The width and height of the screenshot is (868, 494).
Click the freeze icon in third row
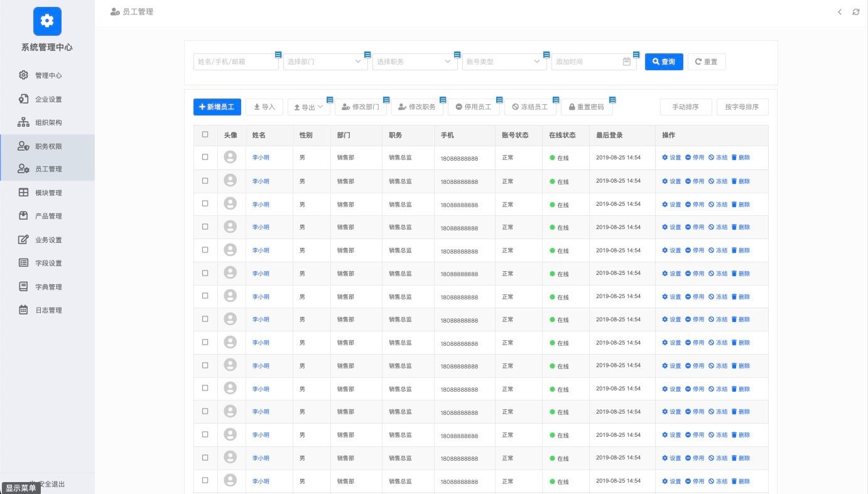pos(712,204)
